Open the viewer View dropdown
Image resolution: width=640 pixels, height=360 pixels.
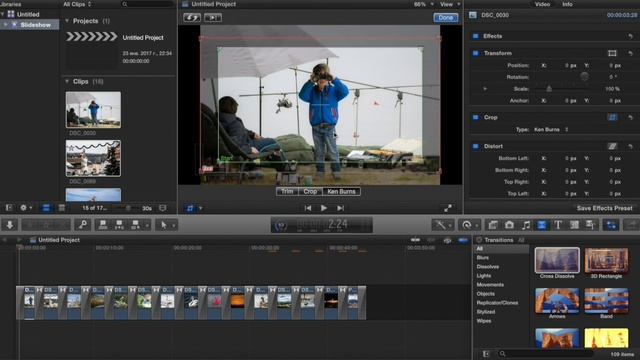[450, 4]
